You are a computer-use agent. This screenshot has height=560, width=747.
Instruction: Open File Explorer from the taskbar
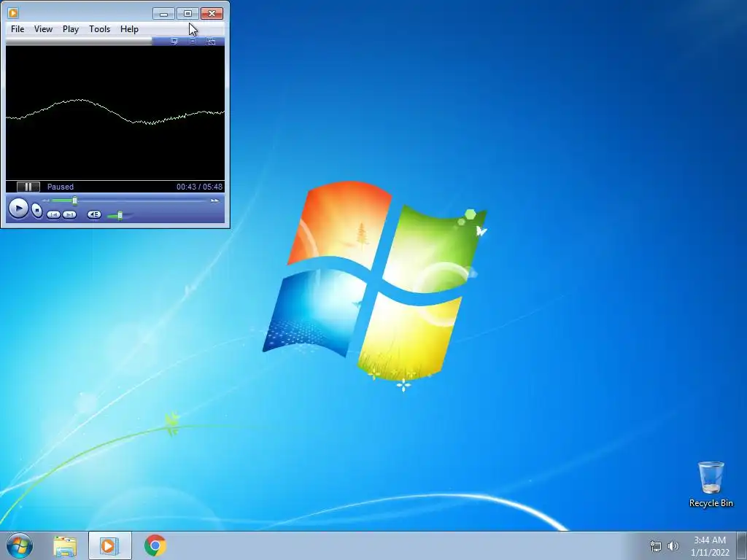[65, 546]
